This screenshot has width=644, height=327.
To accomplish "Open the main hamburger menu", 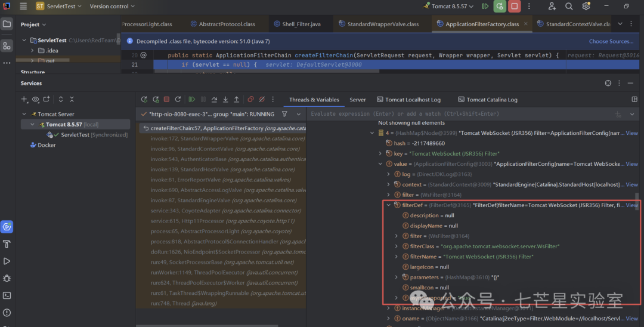I will point(23,6).
